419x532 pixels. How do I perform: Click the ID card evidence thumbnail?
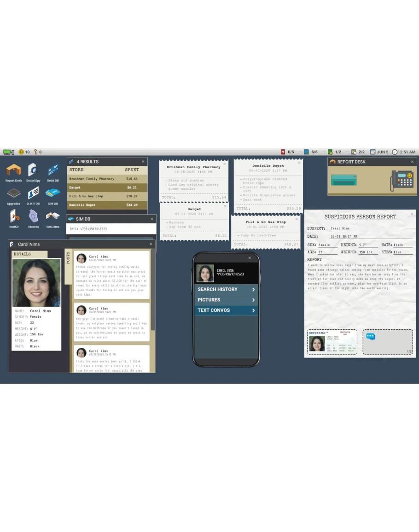(x=332, y=342)
